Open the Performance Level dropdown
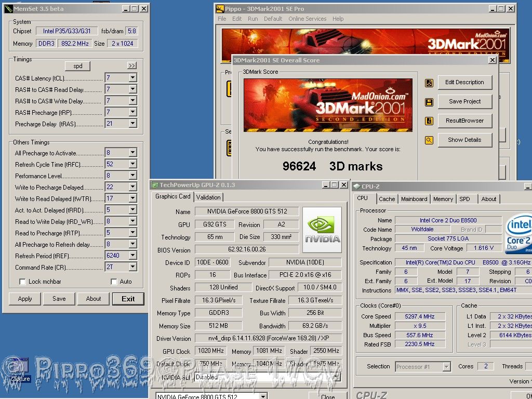This screenshot has height=399, width=532. click(132, 176)
